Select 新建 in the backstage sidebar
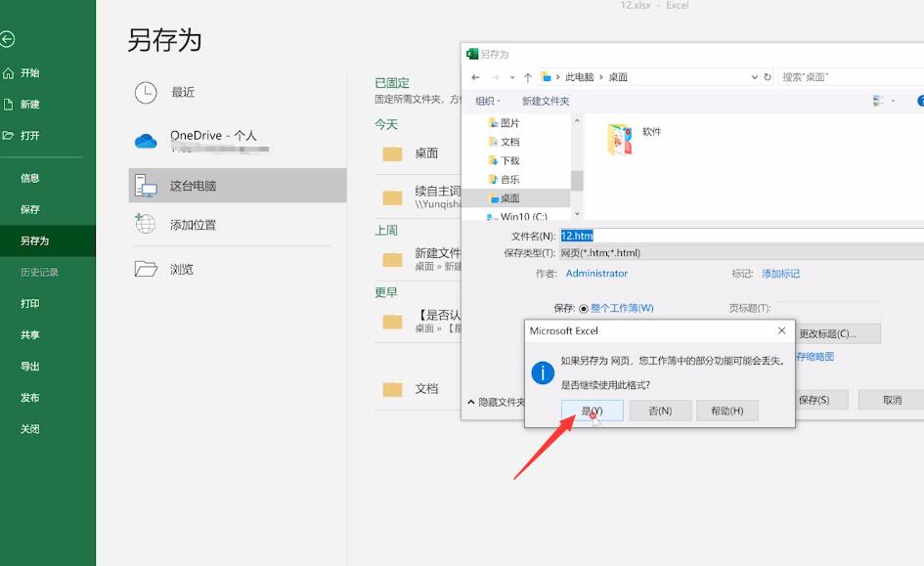 (x=29, y=105)
